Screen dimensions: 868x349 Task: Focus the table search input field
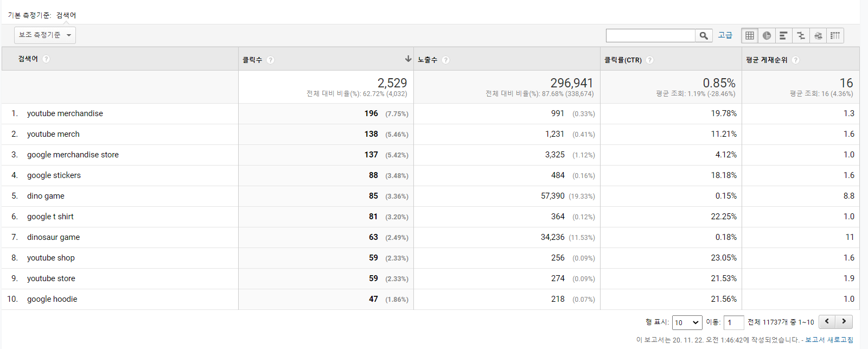[x=650, y=36]
